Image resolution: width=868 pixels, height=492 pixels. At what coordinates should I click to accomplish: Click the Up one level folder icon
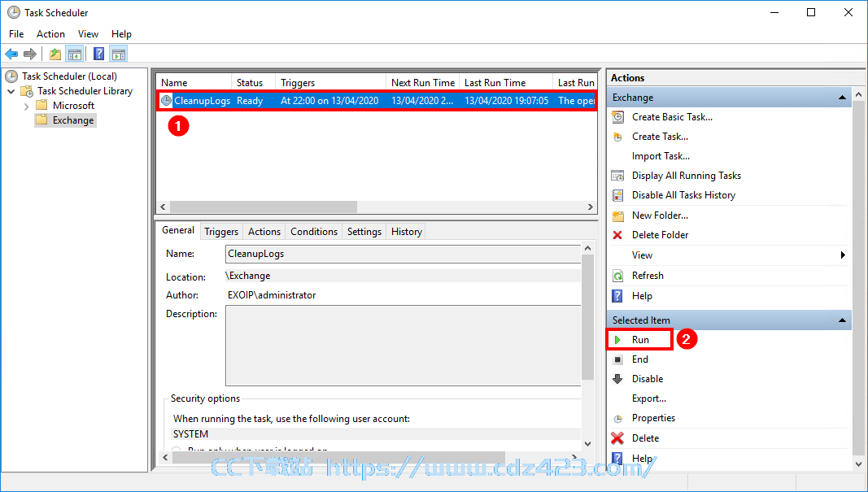tap(55, 54)
